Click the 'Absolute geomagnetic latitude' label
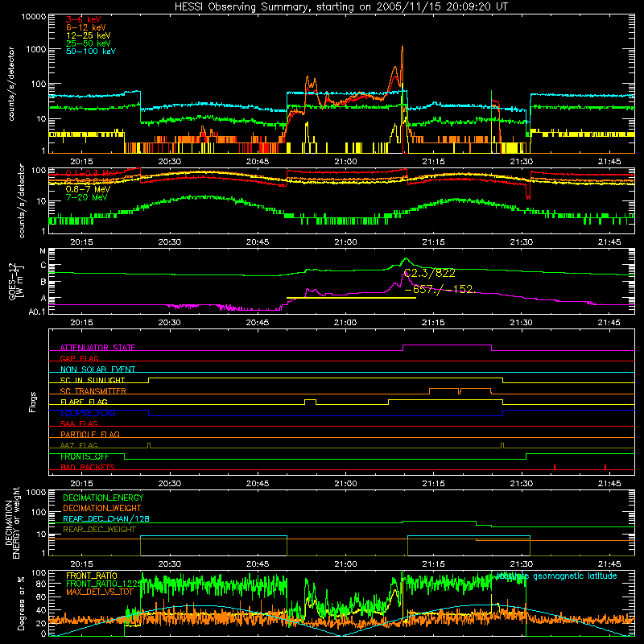 click(x=556, y=576)
